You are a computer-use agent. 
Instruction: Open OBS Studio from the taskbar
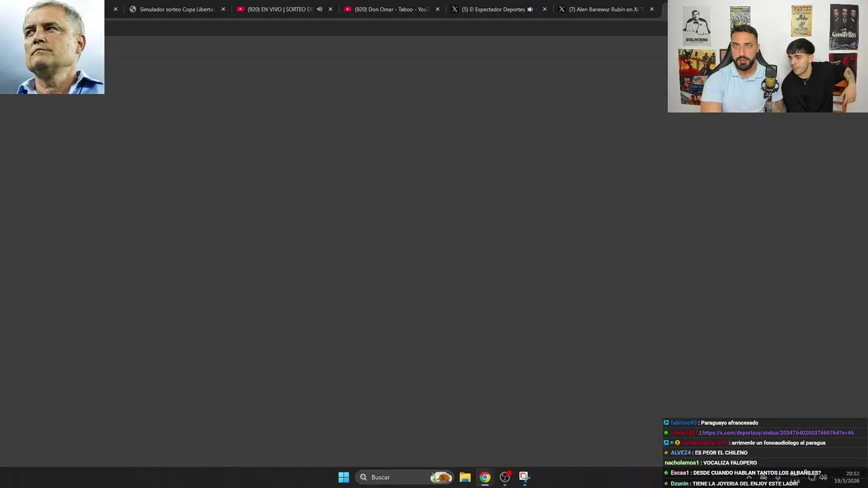pyautogui.click(x=505, y=477)
